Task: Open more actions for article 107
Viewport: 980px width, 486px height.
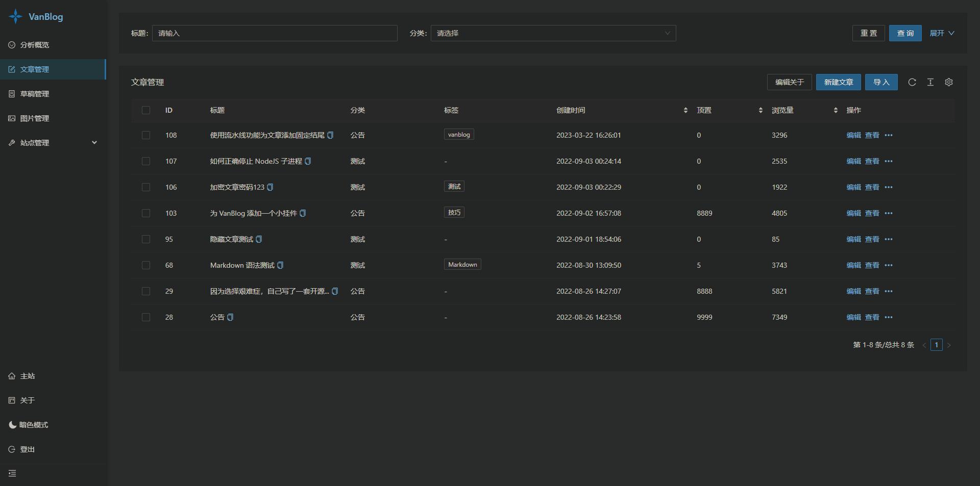Action: coord(889,161)
